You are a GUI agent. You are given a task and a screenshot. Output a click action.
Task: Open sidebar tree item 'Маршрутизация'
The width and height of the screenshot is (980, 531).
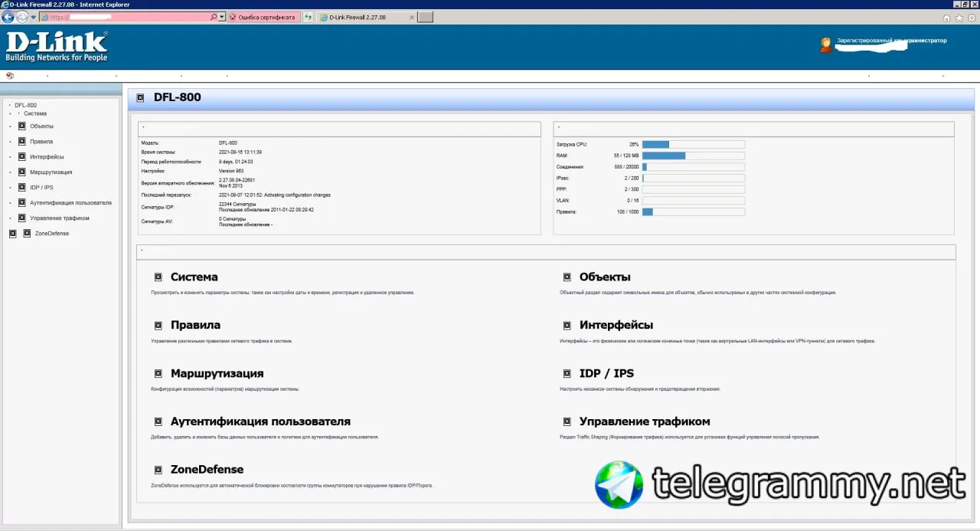(x=51, y=172)
